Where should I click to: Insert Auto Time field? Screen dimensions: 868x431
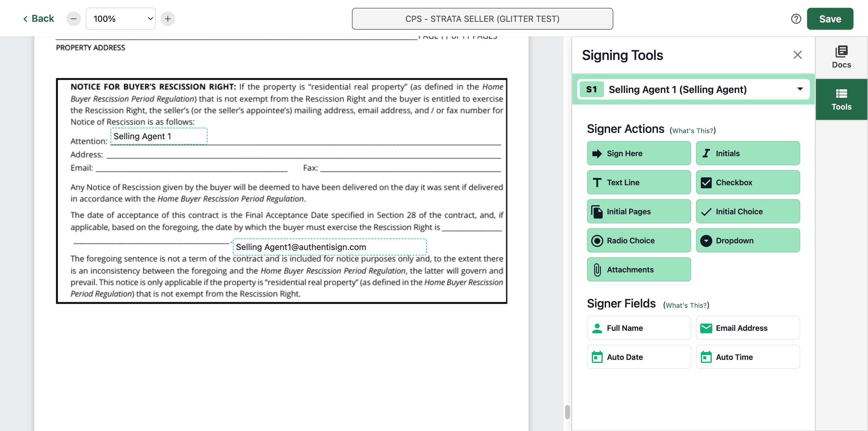click(x=748, y=357)
